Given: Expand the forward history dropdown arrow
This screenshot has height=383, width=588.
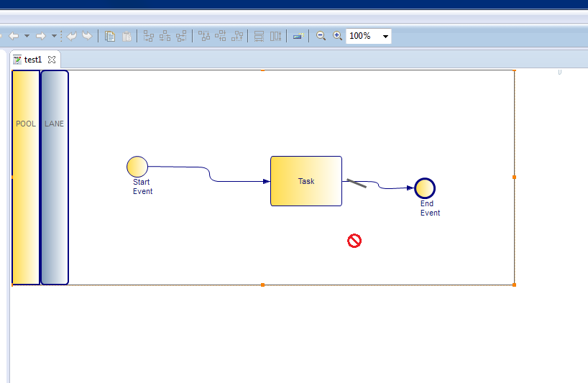Looking at the screenshot, I should pyautogui.click(x=54, y=36).
